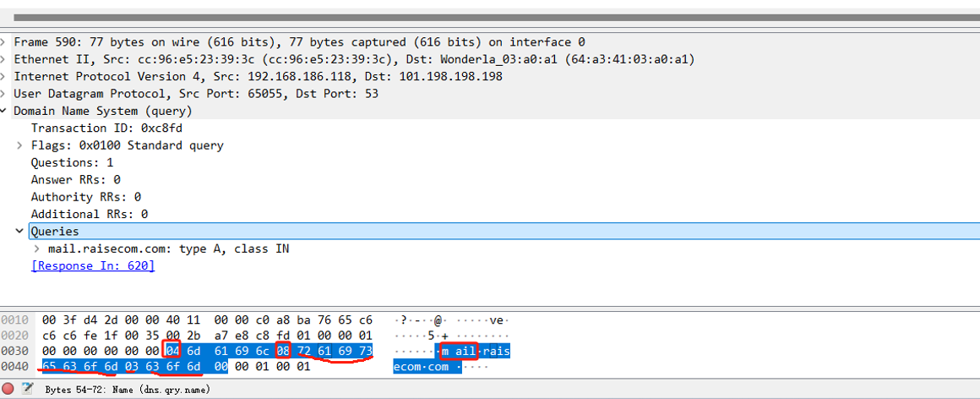Image resolution: width=980 pixels, height=399 pixels.
Task: Select the IPv4 Src 192.168.186.118 line
Action: click(259, 76)
